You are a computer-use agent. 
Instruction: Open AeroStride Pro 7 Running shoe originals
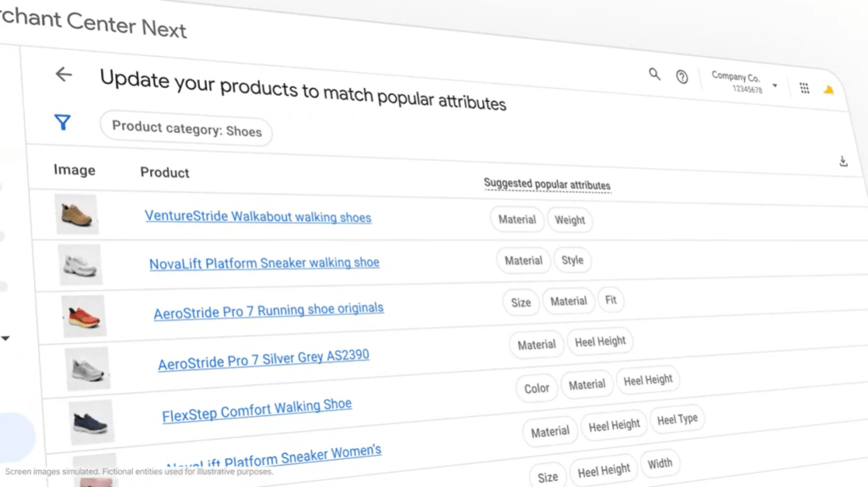(x=269, y=311)
